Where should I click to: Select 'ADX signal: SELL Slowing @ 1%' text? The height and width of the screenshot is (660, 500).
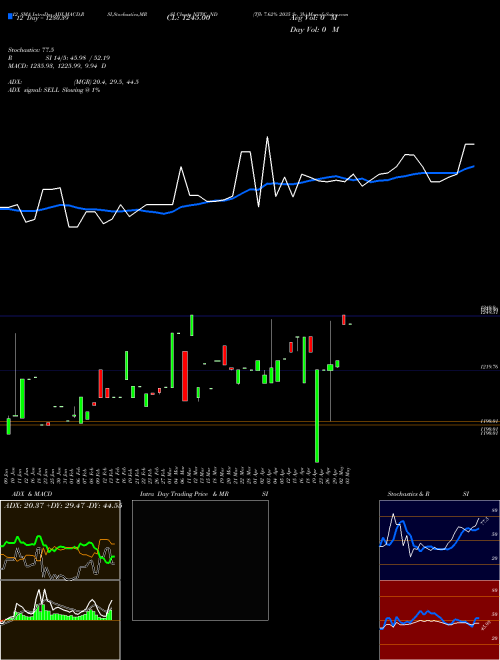click(x=54, y=90)
